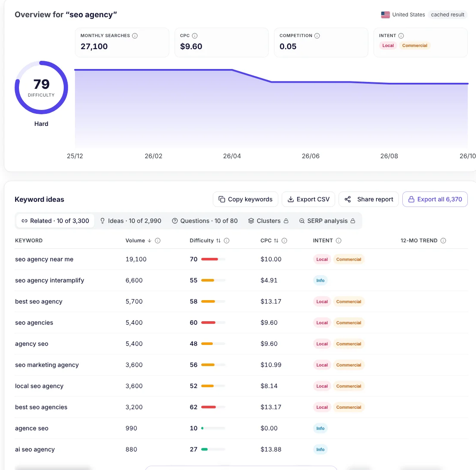Click keyword "best seo agency"

(38, 301)
